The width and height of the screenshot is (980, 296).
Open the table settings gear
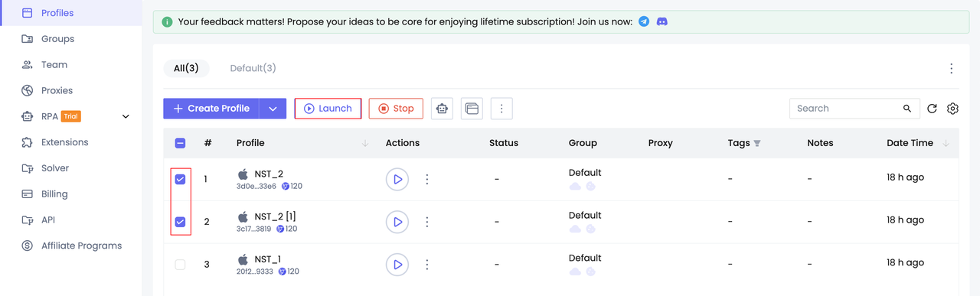pyautogui.click(x=952, y=109)
